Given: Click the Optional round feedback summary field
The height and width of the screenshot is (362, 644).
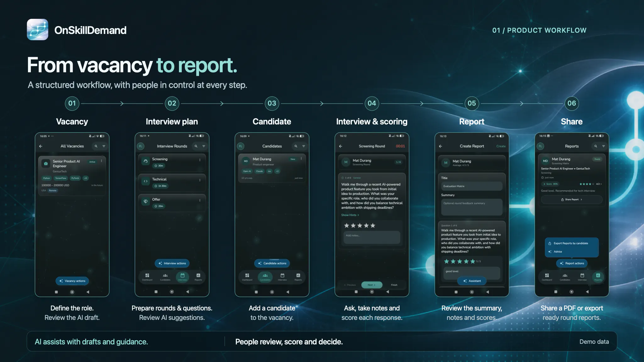Looking at the screenshot, I should 472,207.
